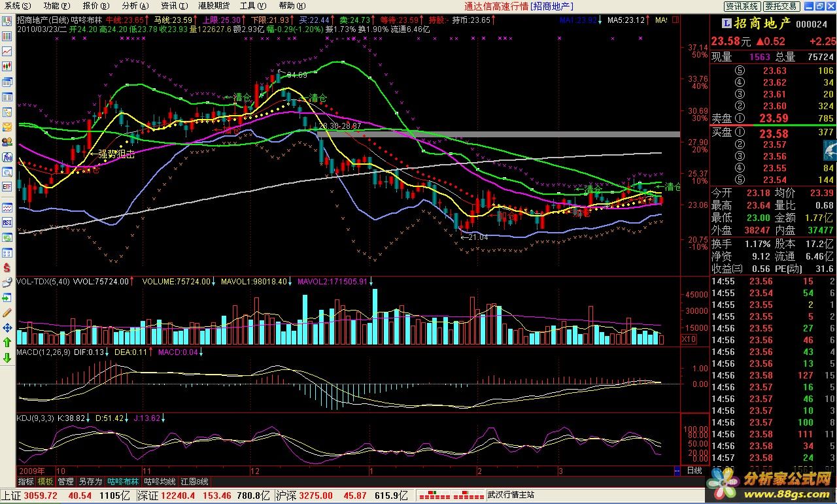Click the 另存为 tab
This screenshot has height=504, width=837.
pos(90,481)
